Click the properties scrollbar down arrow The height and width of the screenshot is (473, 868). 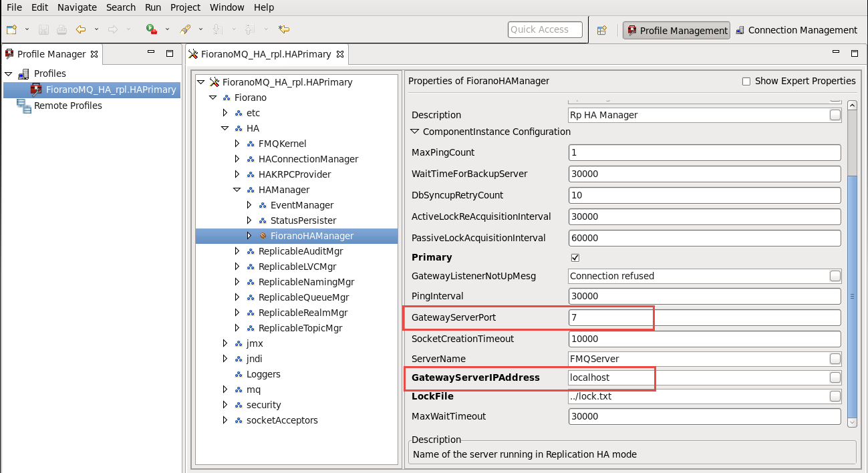852,422
